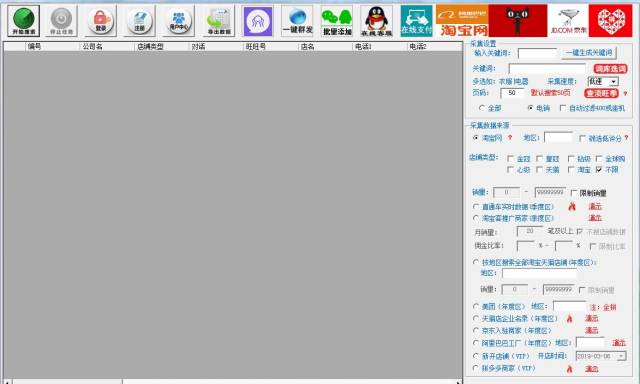Screen dimensions: 640x384
Task: Click the 公司名 column header
Action: (x=92, y=47)
